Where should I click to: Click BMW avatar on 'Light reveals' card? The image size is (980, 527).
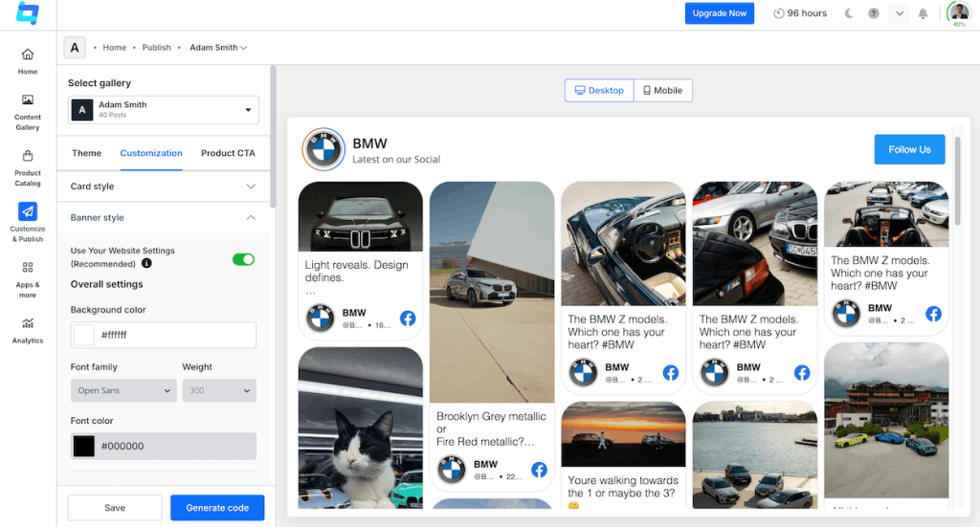[x=320, y=318]
